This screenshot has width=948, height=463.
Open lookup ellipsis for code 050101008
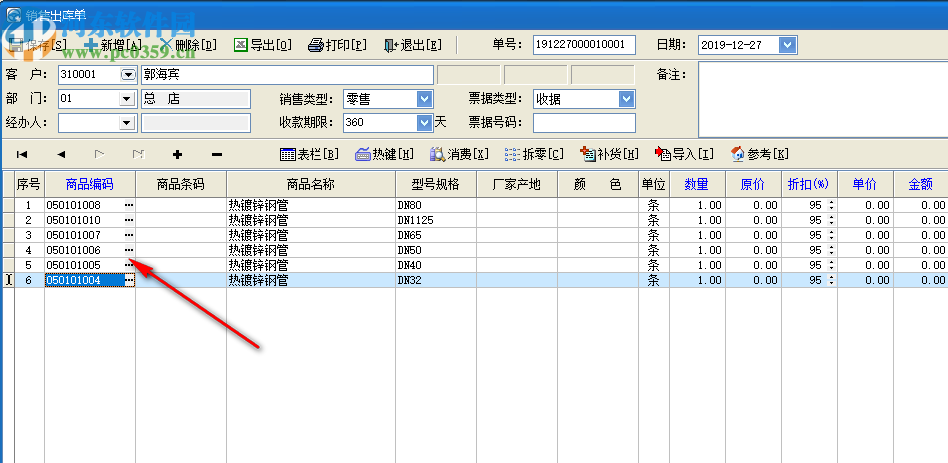[x=128, y=206]
